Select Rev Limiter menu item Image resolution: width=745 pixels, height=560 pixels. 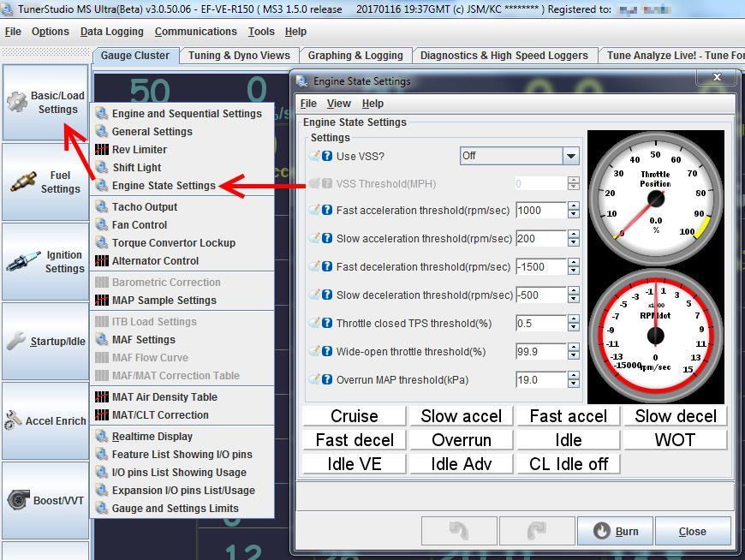tap(182, 150)
